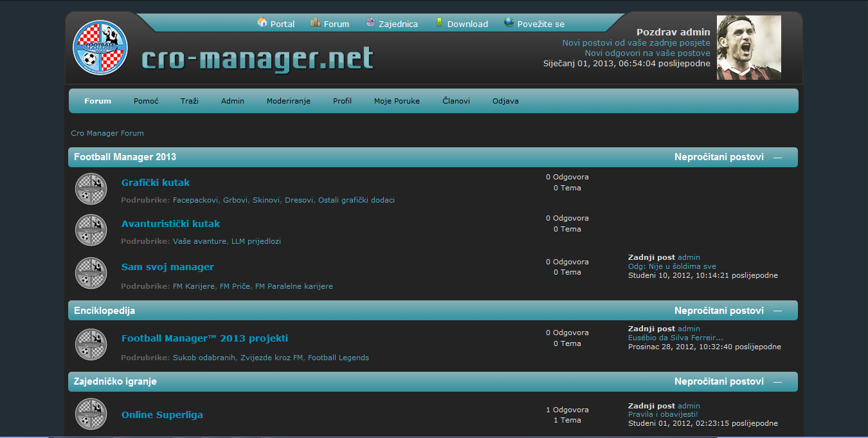Open the Admin menu item
Image resolution: width=868 pixels, height=438 pixels.
click(x=233, y=101)
